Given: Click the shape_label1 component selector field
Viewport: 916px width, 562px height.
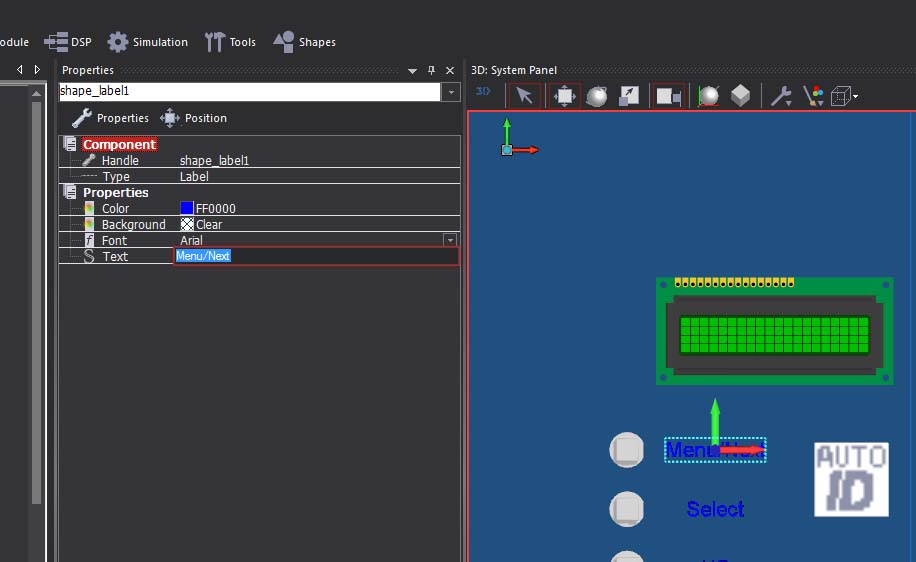Looking at the screenshot, I should tap(249, 91).
